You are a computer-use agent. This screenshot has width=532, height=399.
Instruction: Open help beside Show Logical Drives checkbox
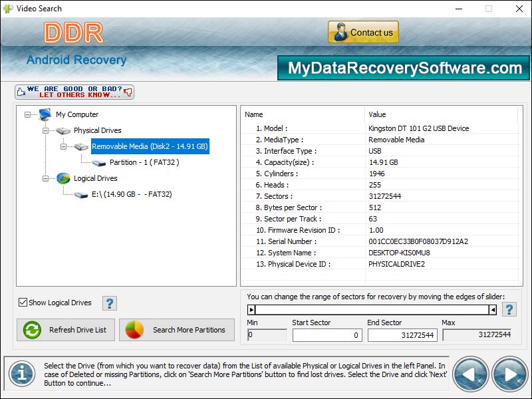[110, 303]
